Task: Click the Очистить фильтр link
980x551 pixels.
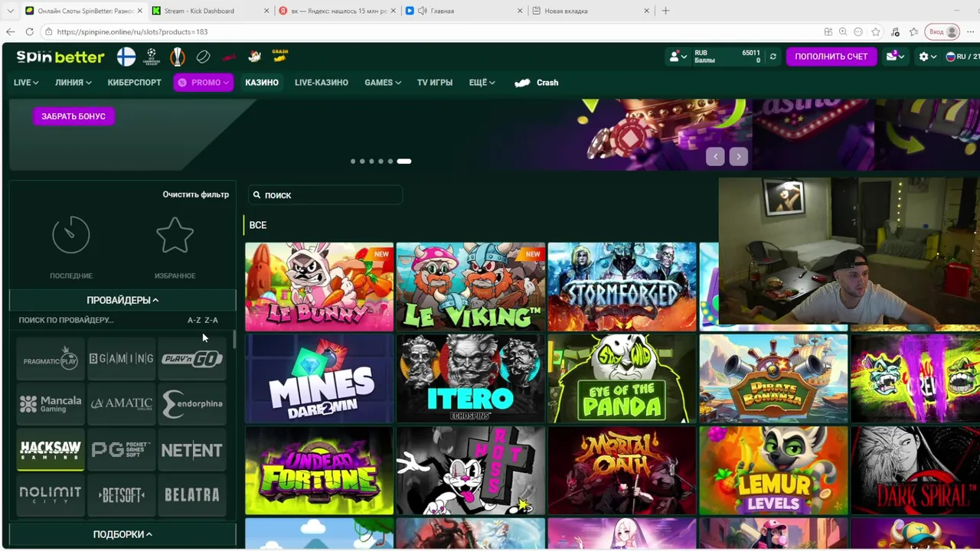Action: pyautogui.click(x=195, y=194)
